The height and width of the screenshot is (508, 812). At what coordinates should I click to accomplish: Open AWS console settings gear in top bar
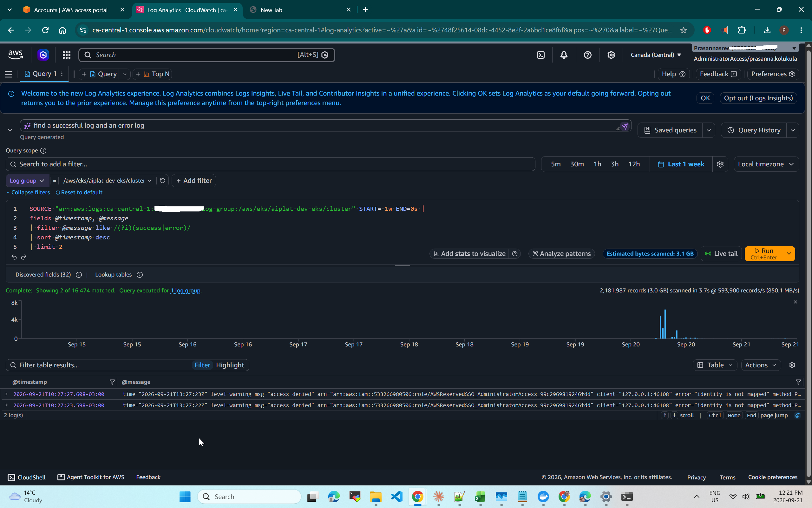click(x=611, y=55)
